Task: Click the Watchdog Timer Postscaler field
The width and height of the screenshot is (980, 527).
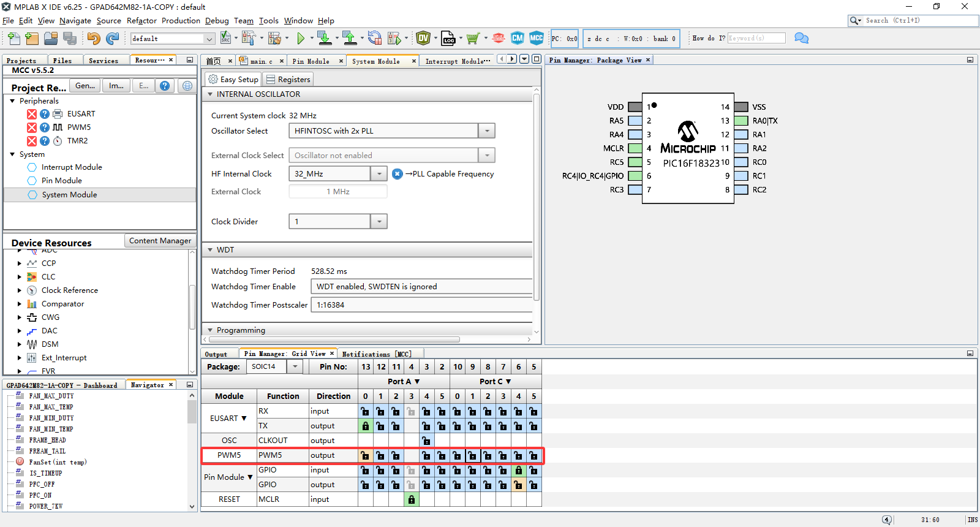Action: click(x=421, y=305)
